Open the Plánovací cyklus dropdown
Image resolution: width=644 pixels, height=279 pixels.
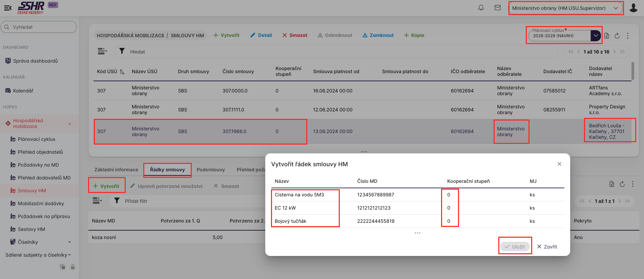tap(595, 36)
